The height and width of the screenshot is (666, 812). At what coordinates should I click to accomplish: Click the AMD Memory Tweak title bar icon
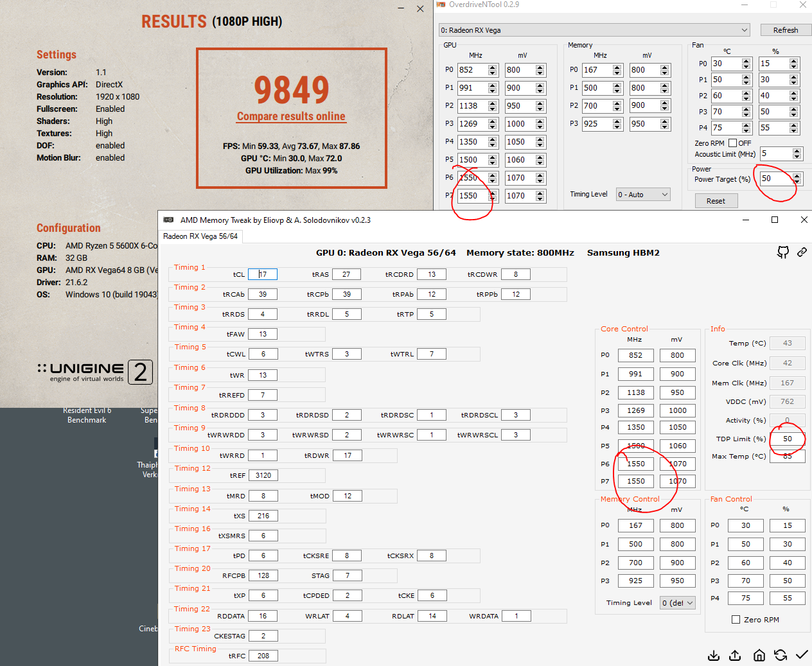[168, 220]
